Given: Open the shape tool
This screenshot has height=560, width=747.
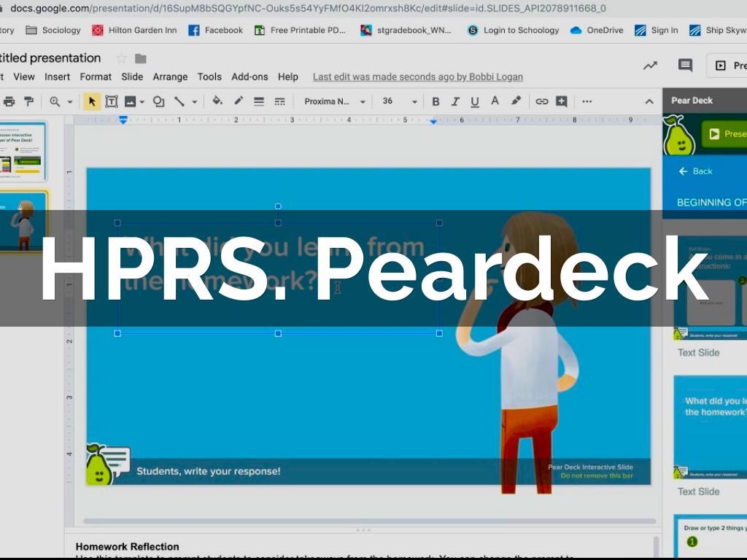Looking at the screenshot, I should [158, 101].
